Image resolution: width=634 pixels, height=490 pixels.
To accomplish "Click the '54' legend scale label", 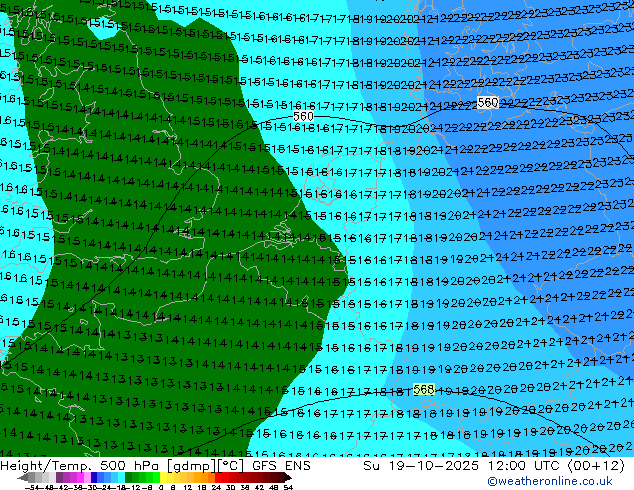I will coord(288,488).
